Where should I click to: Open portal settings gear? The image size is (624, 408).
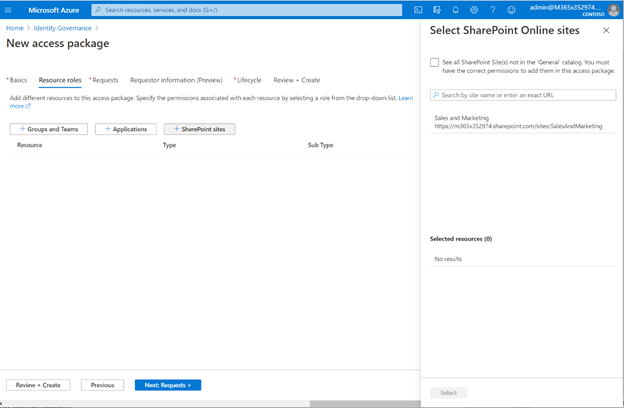click(474, 10)
